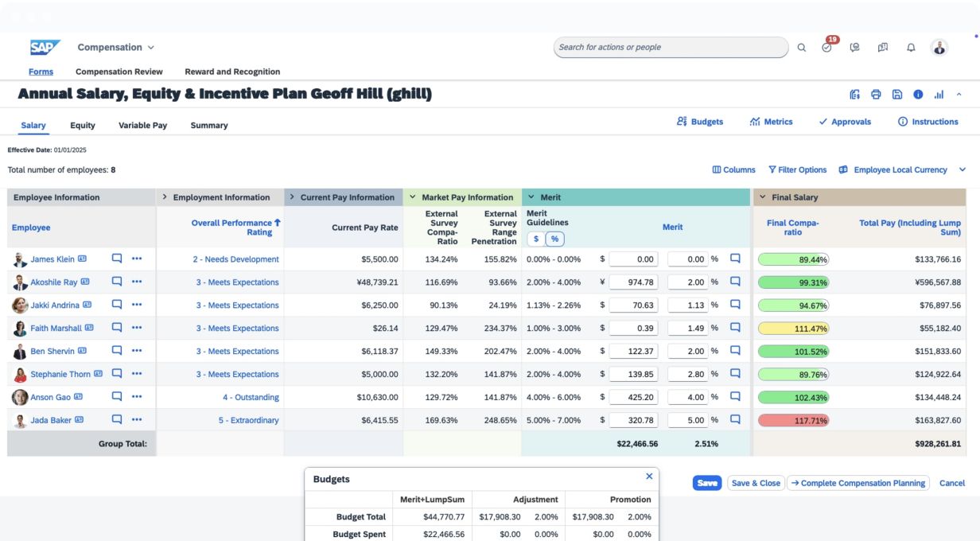The height and width of the screenshot is (541, 980).
Task: Expand the Employment Information column group
Action: (165, 197)
